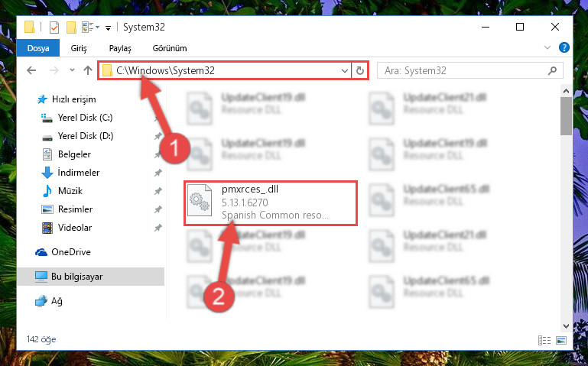Image resolution: width=588 pixels, height=366 pixels.
Task: Open the Help question mark icon
Action: [564, 47]
